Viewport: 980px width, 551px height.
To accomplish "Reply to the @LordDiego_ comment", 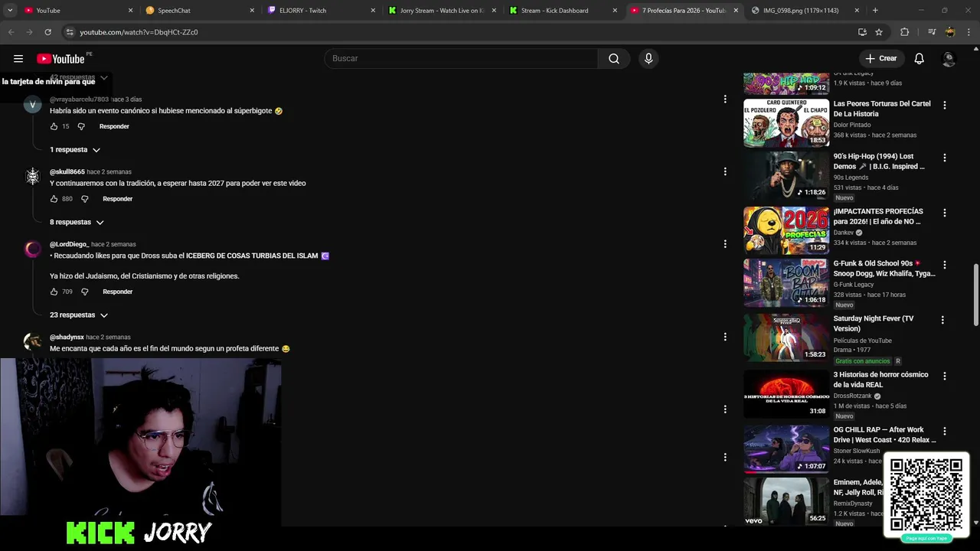I will coord(117,292).
